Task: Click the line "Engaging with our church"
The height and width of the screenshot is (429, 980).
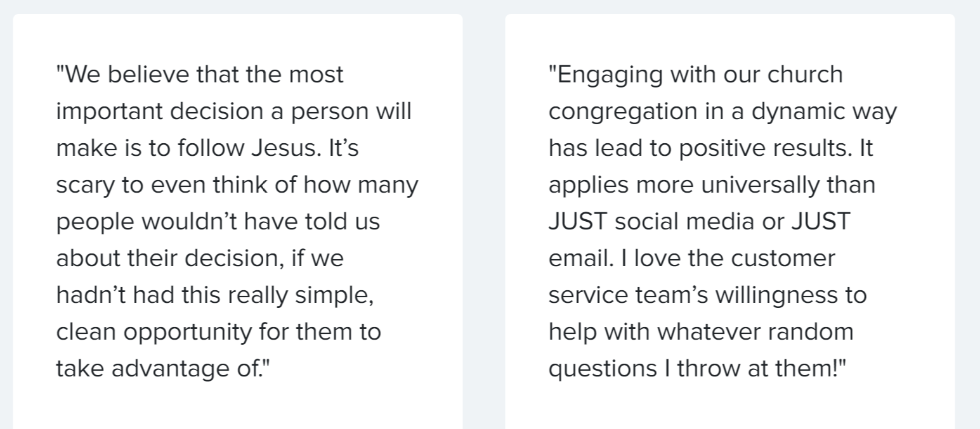Action: point(696,75)
